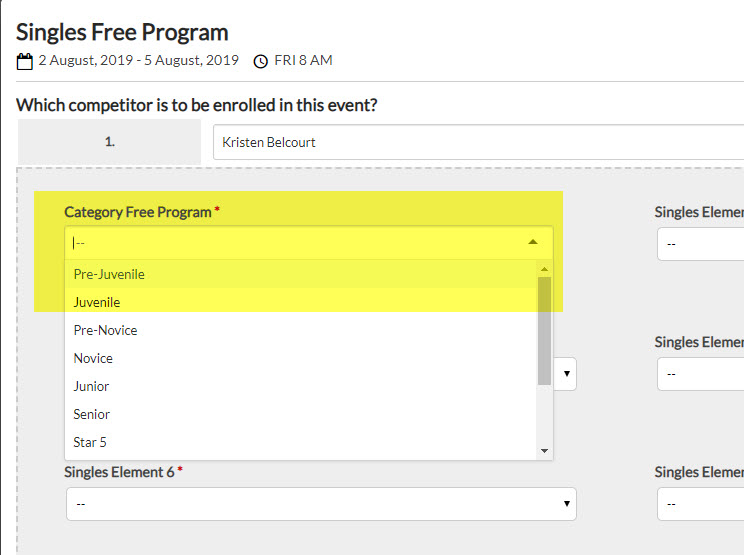Image resolution: width=744 pixels, height=555 pixels.
Task: Click the dropdown list scrollbar thumb
Action: [544, 331]
